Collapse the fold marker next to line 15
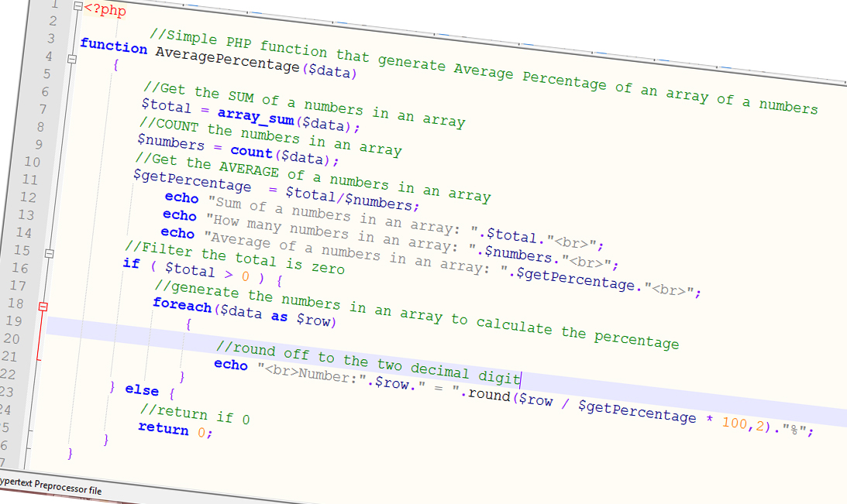The width and height of the screenshot is (847, 504). point(49,253)
